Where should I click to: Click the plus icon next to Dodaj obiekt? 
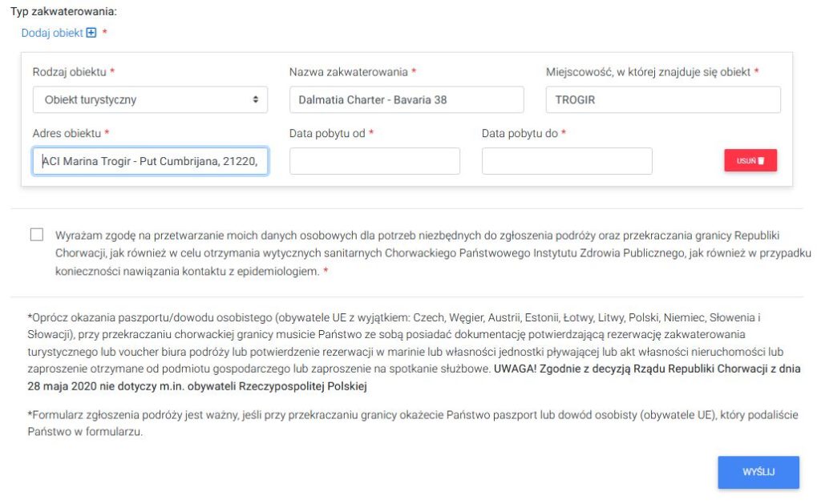pos(91,33)
